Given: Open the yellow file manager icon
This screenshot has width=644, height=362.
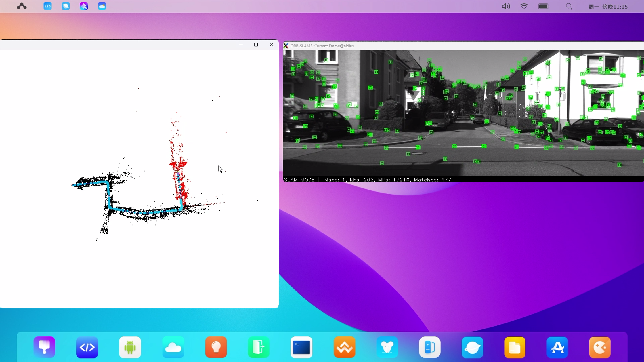Looking at the screenshot, I should point(515,347).
